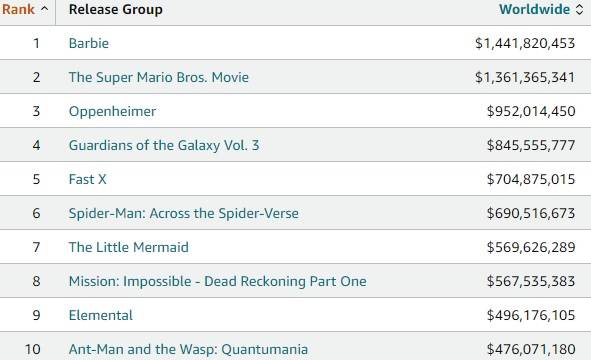Select Barbie's worldwide gross $1,441,820,453

(x=525, y=43)
